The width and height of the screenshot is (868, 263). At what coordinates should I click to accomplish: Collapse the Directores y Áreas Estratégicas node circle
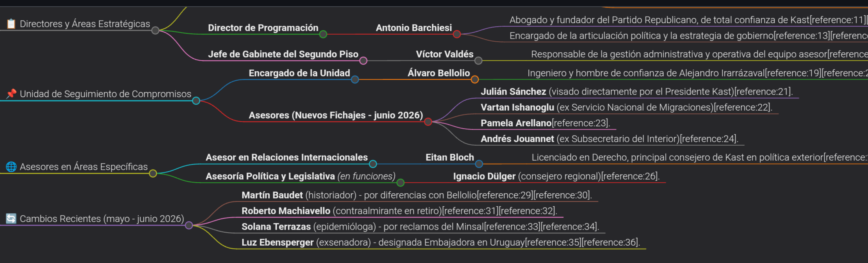(155, 30)
